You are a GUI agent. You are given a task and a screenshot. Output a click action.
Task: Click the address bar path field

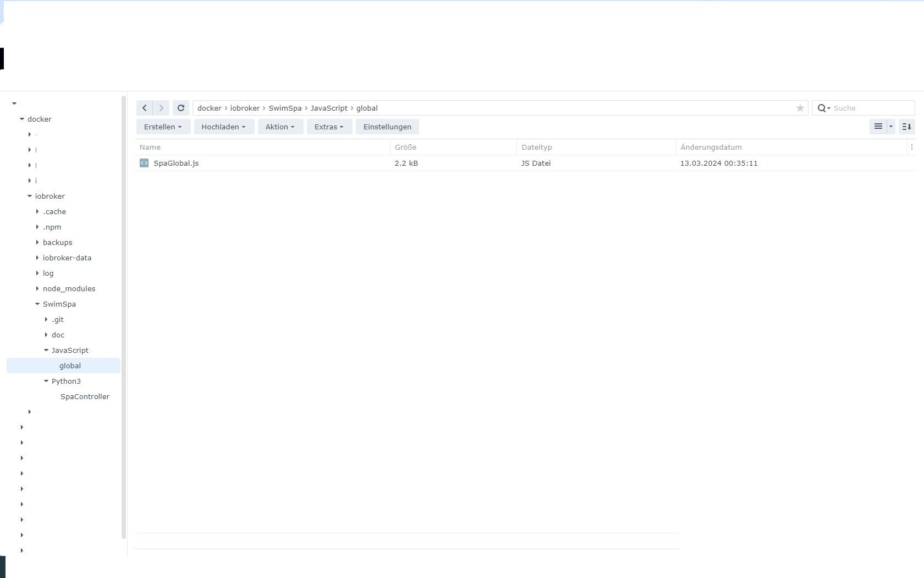[500, 108]
